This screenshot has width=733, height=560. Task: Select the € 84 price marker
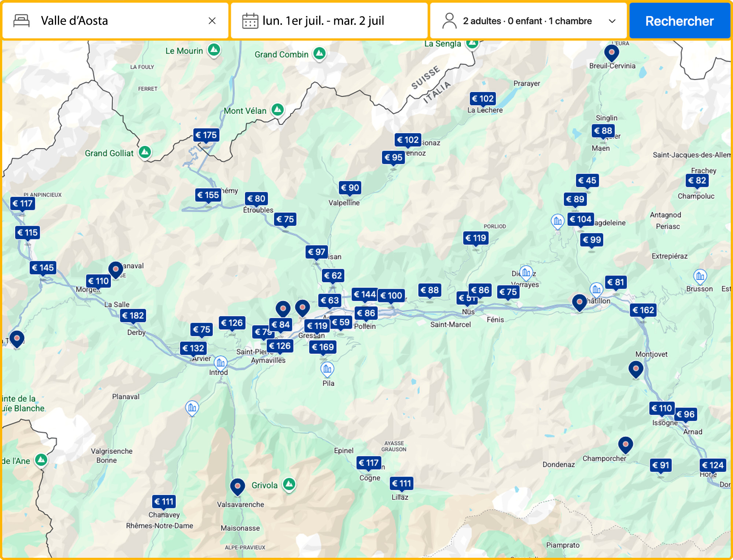[281, 324]
